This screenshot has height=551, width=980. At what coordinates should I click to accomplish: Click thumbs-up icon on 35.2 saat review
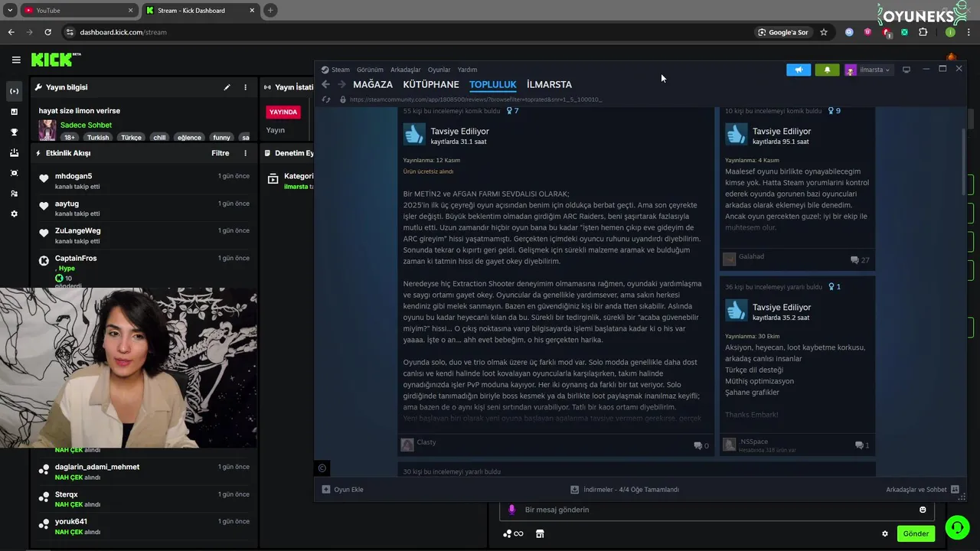click(736, 310)
